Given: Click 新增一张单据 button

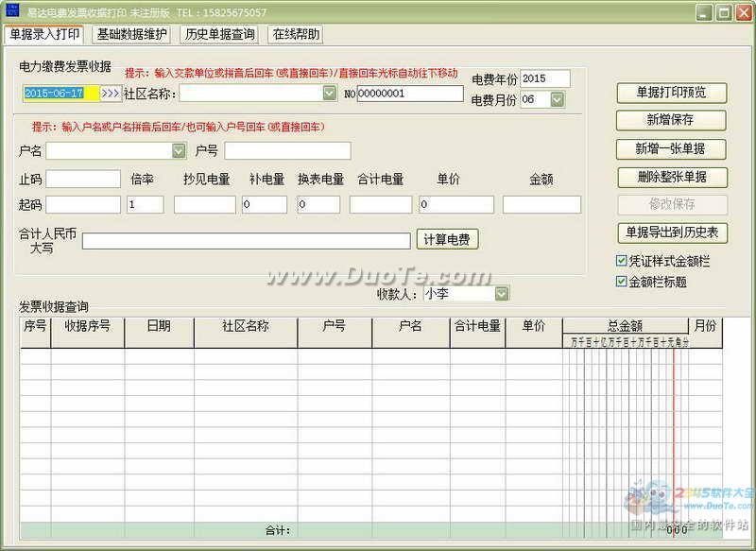Looking at the screenshot, I should pos(671,149).
